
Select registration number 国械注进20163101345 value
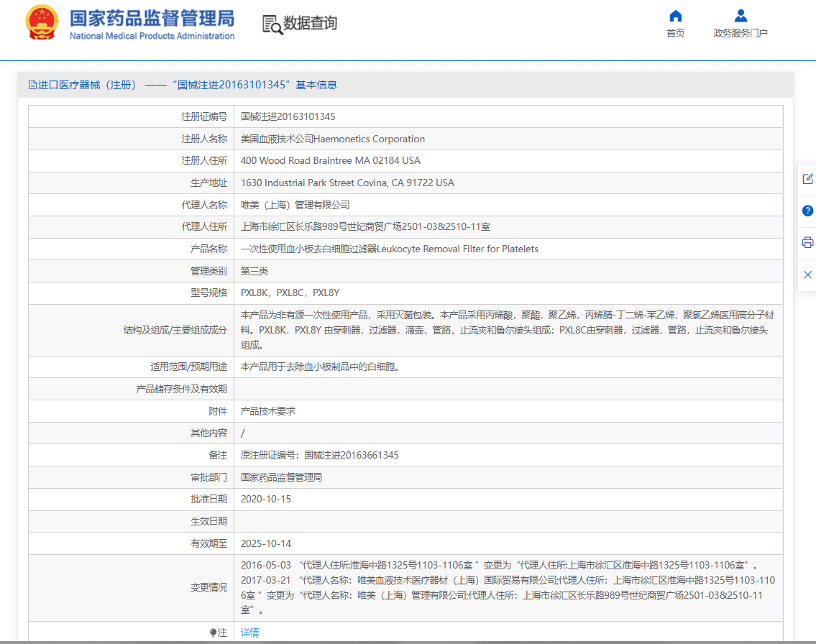pyautogui.click(x=288, y=116)
